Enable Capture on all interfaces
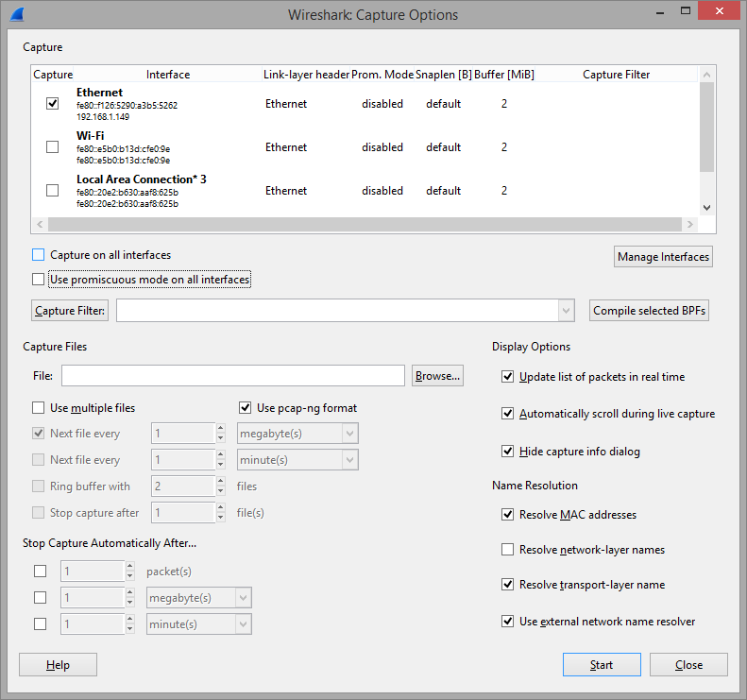747x700 pixels. (x=38, y=255)
